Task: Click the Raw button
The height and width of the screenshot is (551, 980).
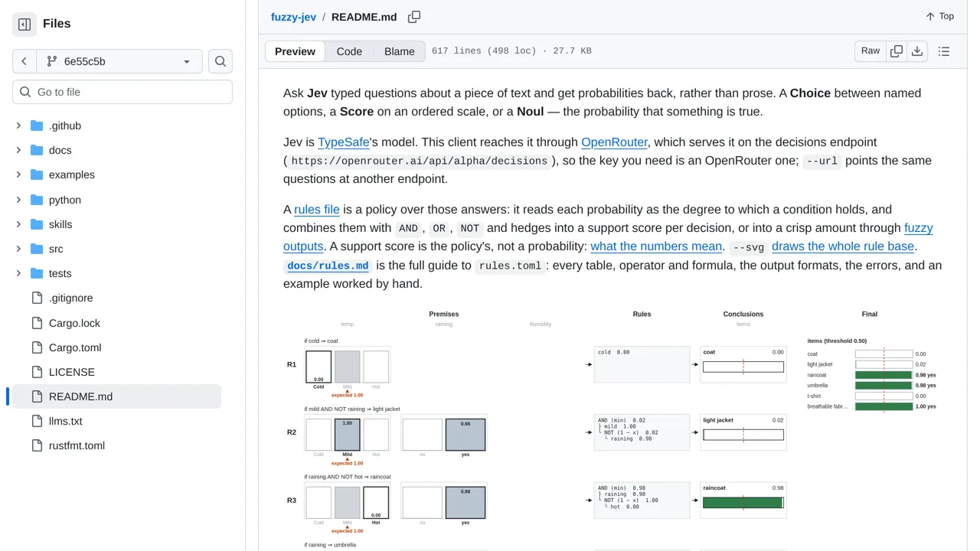Action: pyautogui.click(x=871, y=51)
